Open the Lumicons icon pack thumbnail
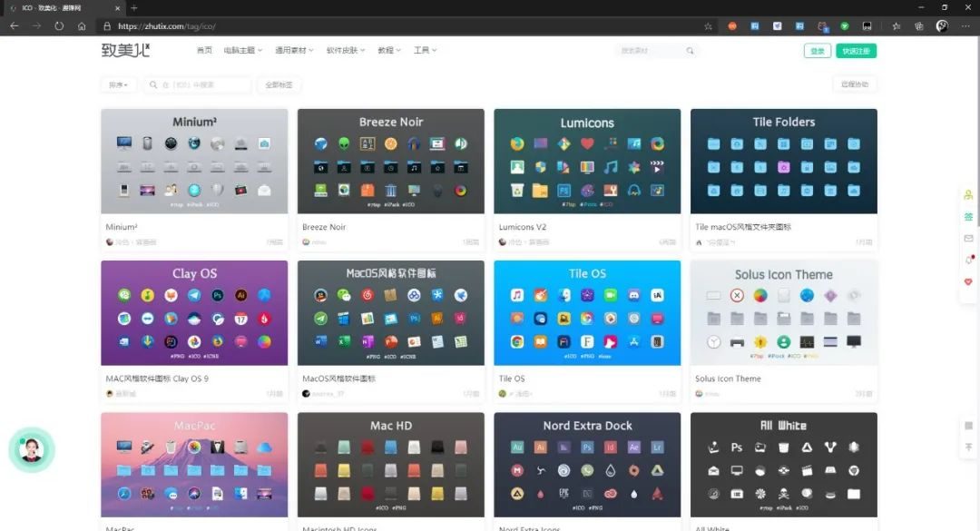The image size is (980, 531). coord(587,162)
